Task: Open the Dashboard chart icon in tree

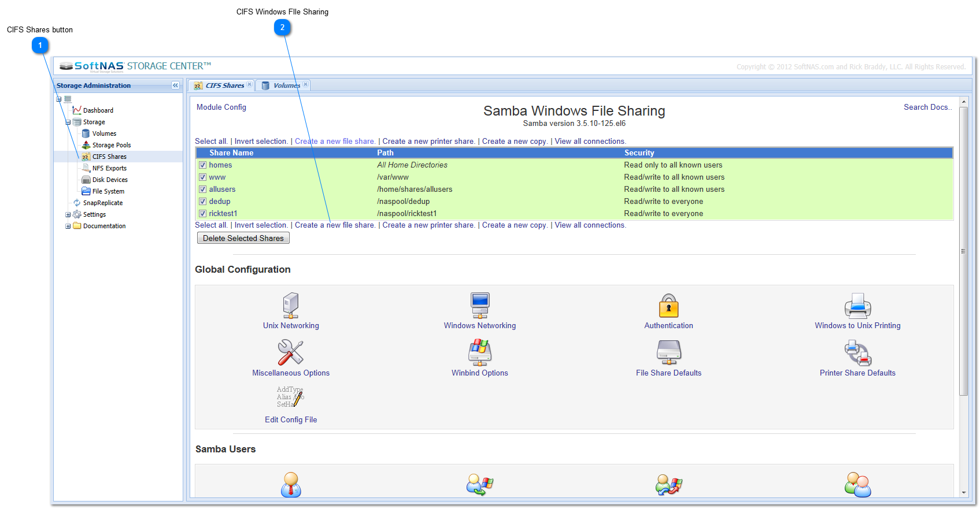Action: point(77,110)
